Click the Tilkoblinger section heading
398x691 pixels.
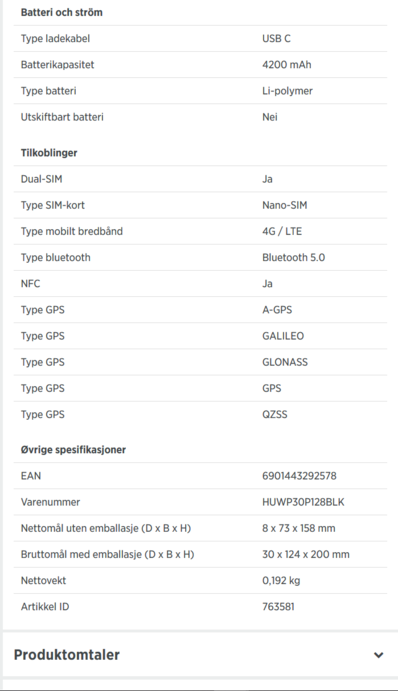click(x=49, y=153)
